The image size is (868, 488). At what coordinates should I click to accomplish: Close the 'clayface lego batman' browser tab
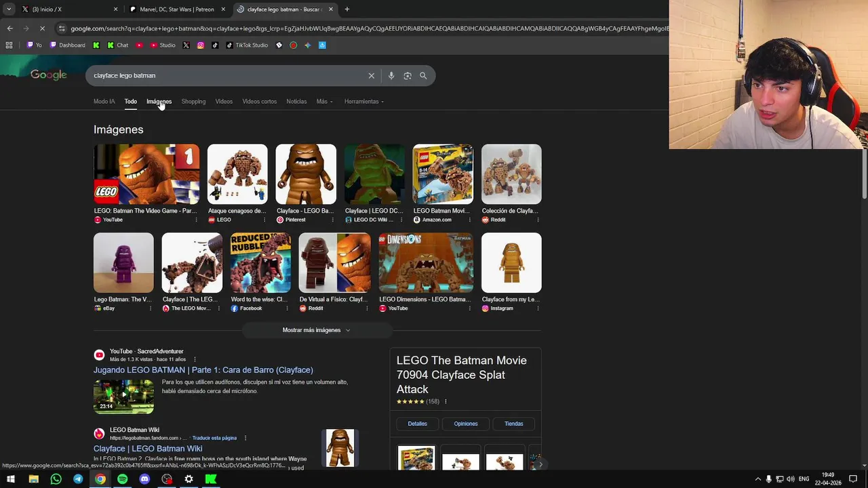pyautogui.click(x=331, y=9)
